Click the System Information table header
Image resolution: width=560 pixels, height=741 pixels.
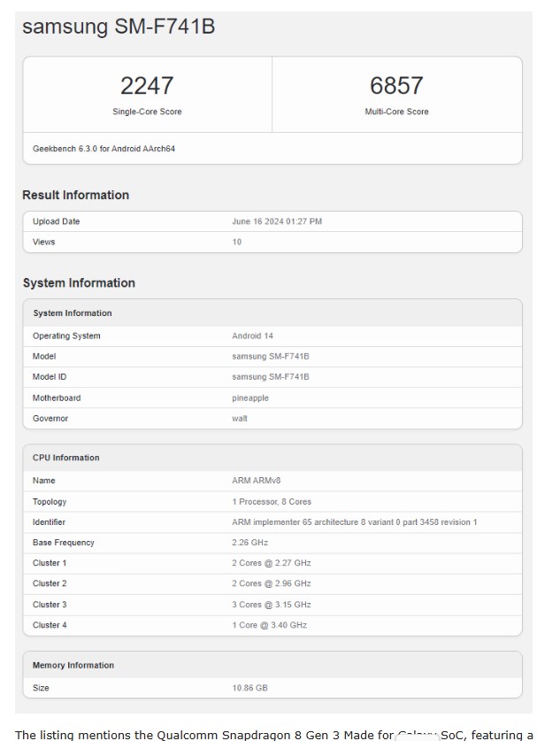coord(73,313)
